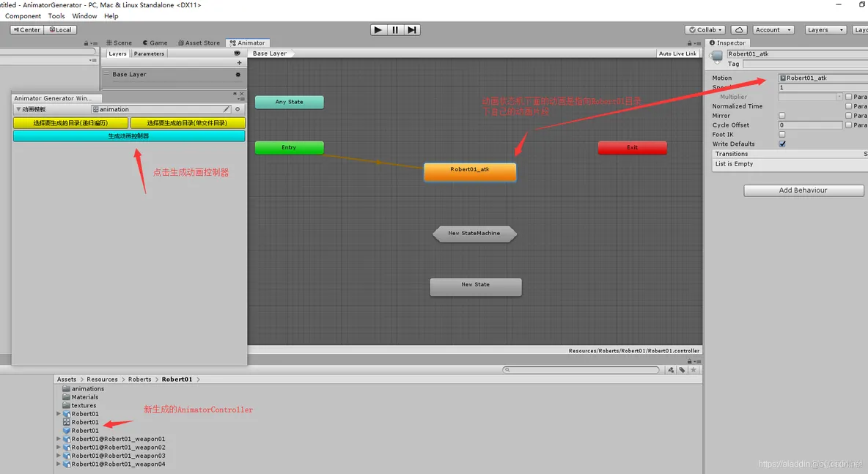868x474 pixels.
Task: Select the Parameters tab in Animator
Action: (x=149, y=53)
